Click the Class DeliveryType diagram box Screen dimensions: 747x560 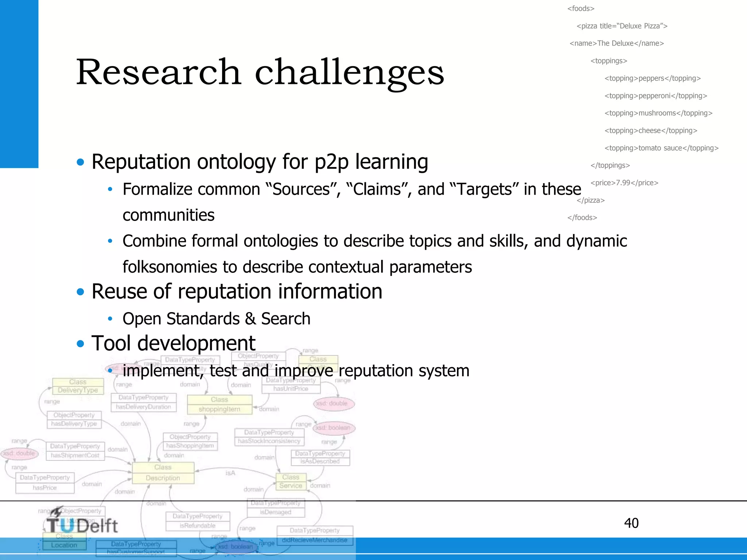coord(78,386)
